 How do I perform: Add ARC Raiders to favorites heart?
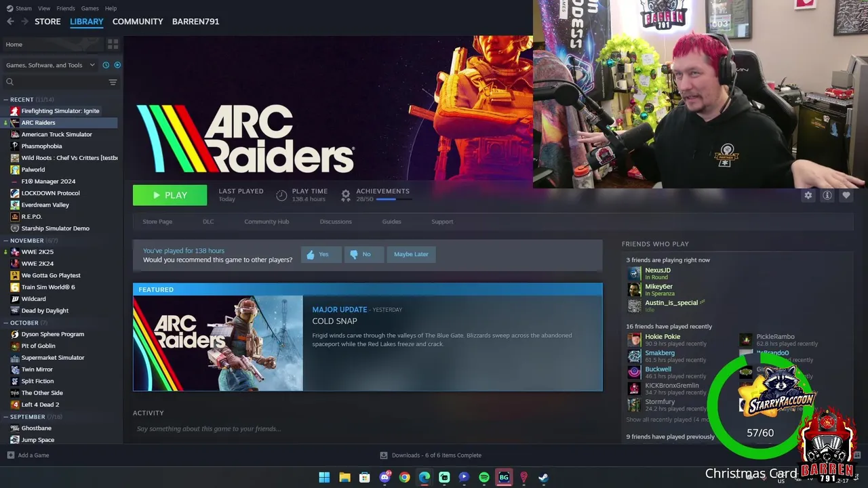tap(846, 195)
